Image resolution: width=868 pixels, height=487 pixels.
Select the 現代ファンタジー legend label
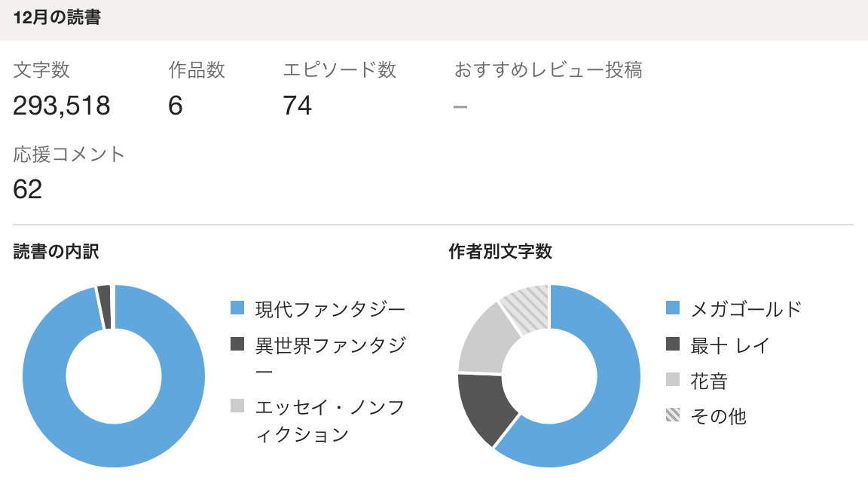click(x=330, y=308)
